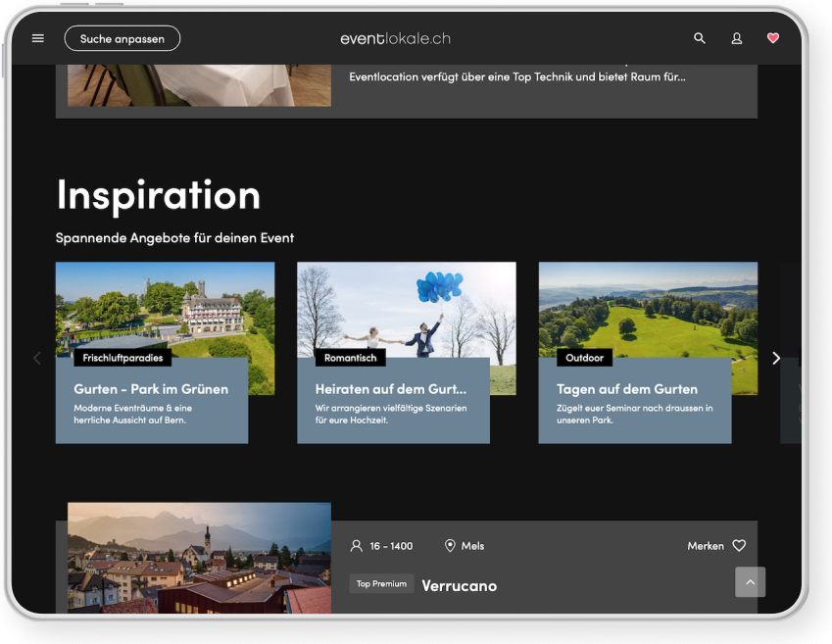Click the location pin icon by Mels
Viewport: 832px width, 644px height.
click(x=450, y=546)
